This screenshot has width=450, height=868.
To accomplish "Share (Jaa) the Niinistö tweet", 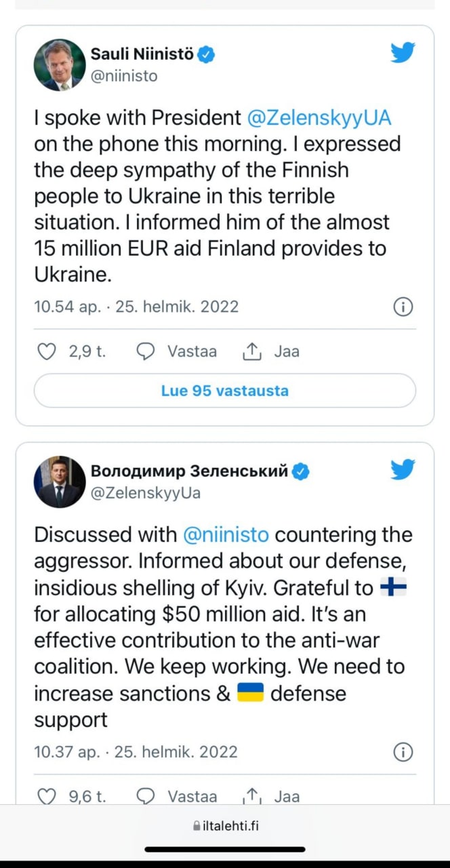I will pyautogui.click(x=271, y=351).
